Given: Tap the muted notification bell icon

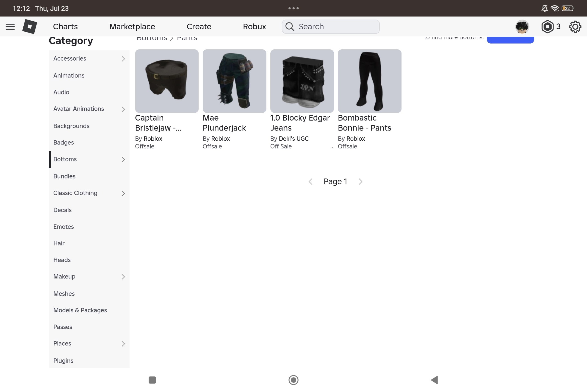Looking at the screenshot, I should pos(545,8).
